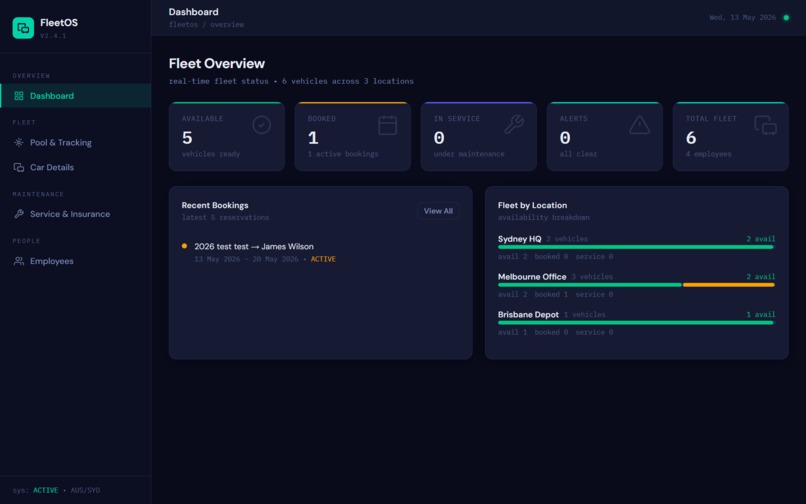Click the Wed, 13 May 2026 date text
This screenshot has height=504, width=806.
[742, 17]
